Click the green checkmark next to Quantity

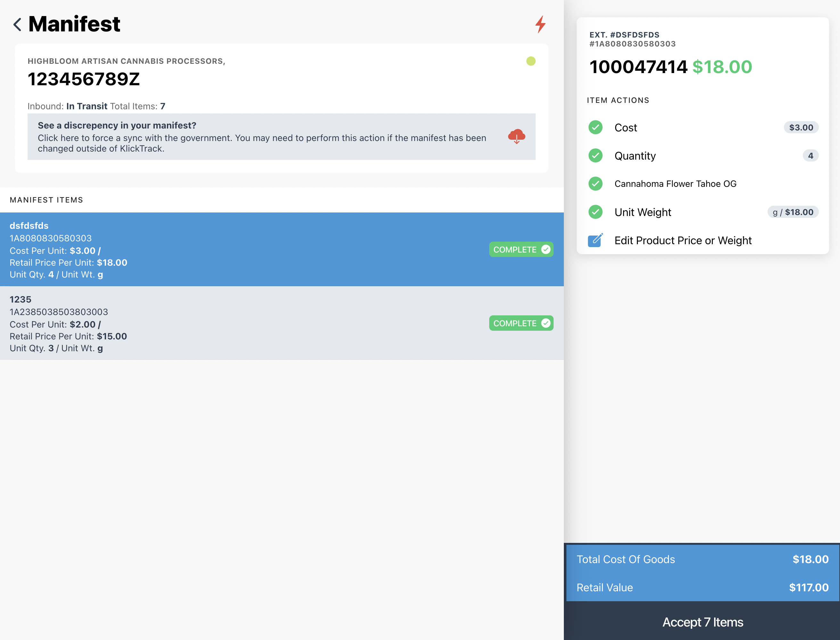click(595, 156)
